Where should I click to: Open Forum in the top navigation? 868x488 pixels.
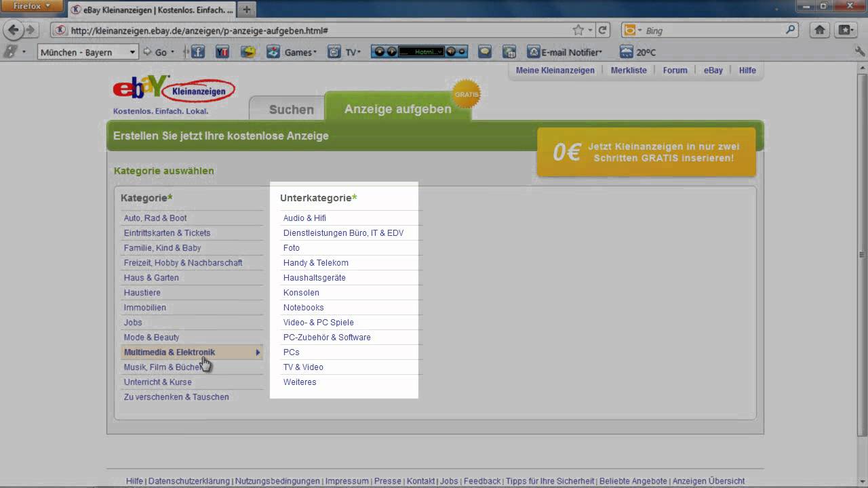pyautogui.click(x=675, y=70)
